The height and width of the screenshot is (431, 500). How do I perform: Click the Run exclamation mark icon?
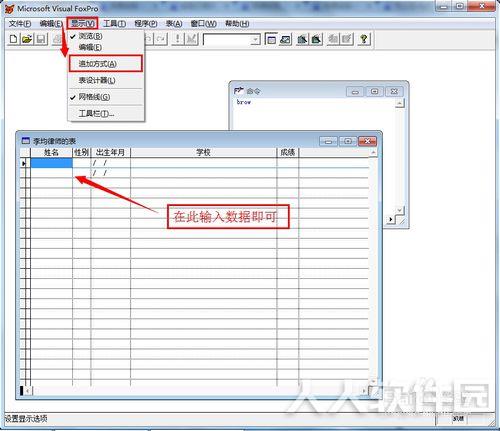[178, 39]
